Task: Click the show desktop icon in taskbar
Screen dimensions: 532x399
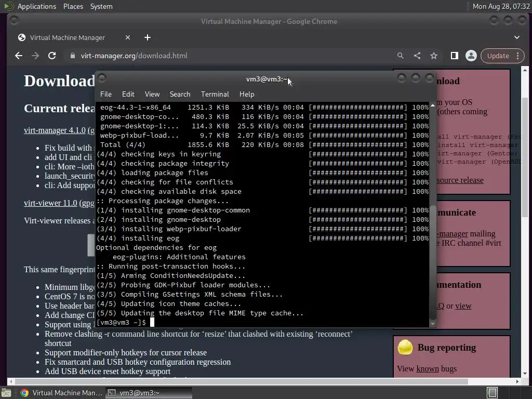Action: coord(6,393)
